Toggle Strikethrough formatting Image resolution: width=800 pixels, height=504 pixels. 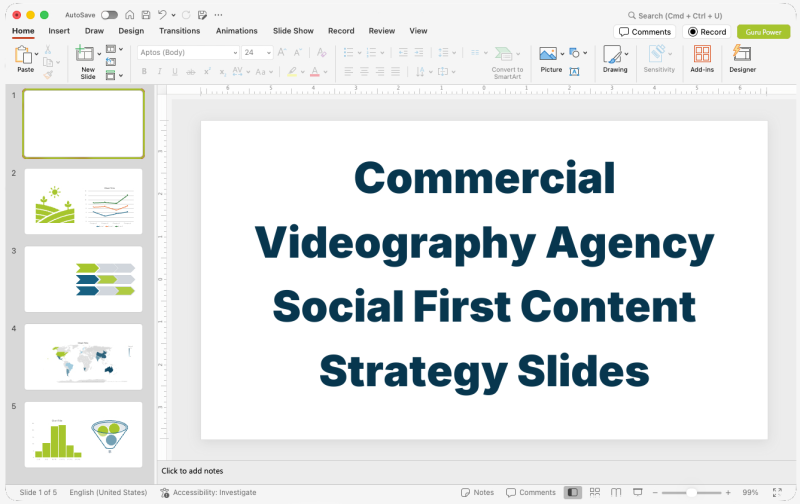(191, 72)
